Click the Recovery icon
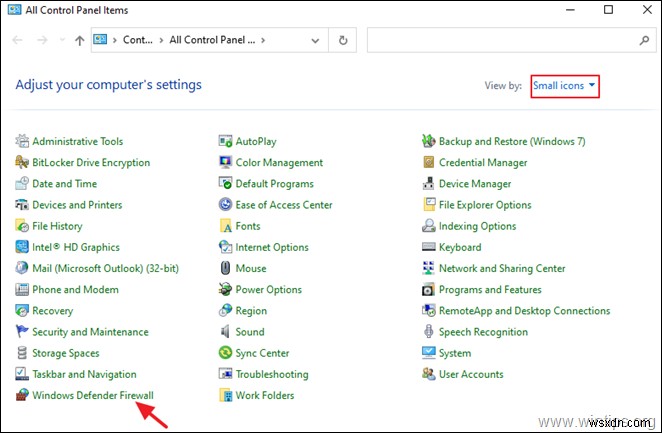662x433 pixels. click(22, 311)
